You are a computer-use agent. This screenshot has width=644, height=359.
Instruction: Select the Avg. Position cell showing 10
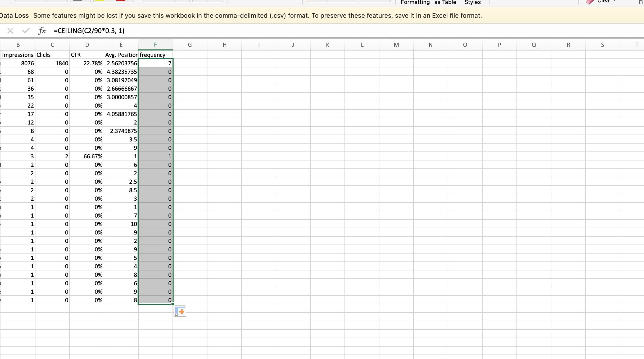click(x=121, y=224)
